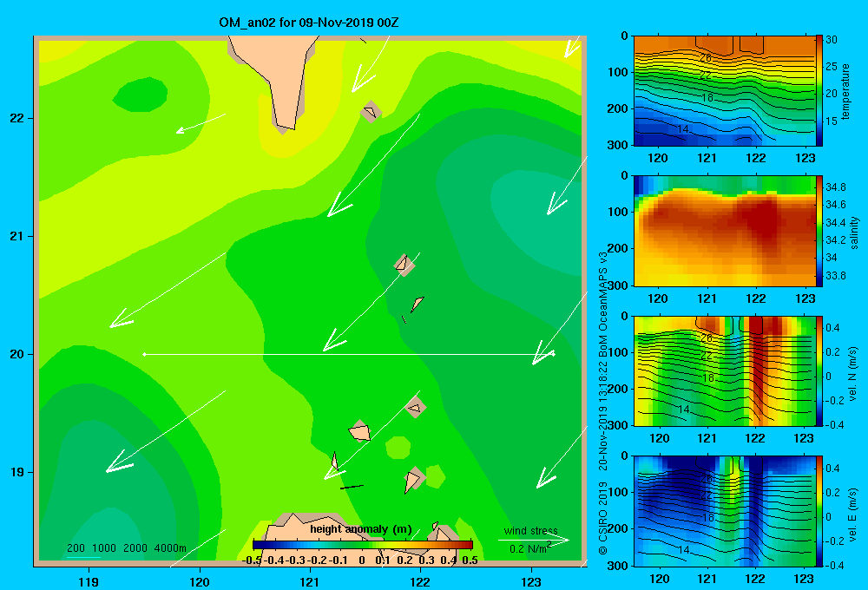Click the left endpoint of the white section line
Image resolution: width=868 pixels, height=590 pixels.
144,354
